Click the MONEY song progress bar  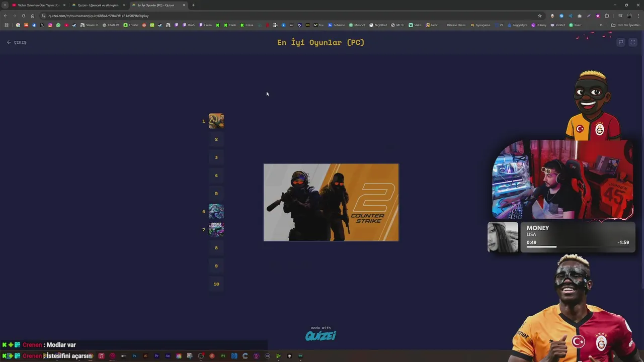point(577,247)
